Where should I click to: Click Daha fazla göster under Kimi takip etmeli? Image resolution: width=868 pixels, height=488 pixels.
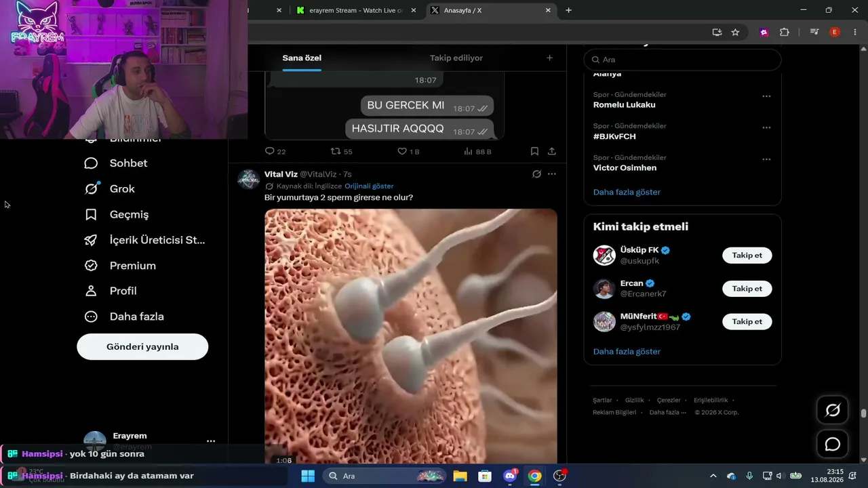pyautogui.click(x=627, y=352)
